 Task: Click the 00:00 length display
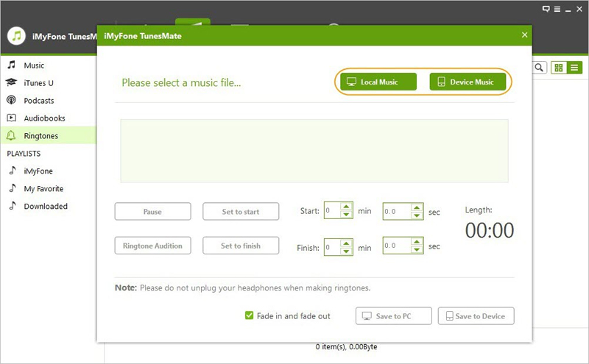490,230
